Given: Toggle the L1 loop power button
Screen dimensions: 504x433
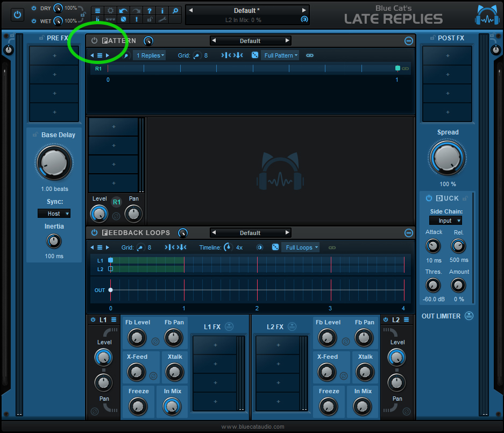Looking at the screenshot, I should pyautogui.click(x=93, y=320).
